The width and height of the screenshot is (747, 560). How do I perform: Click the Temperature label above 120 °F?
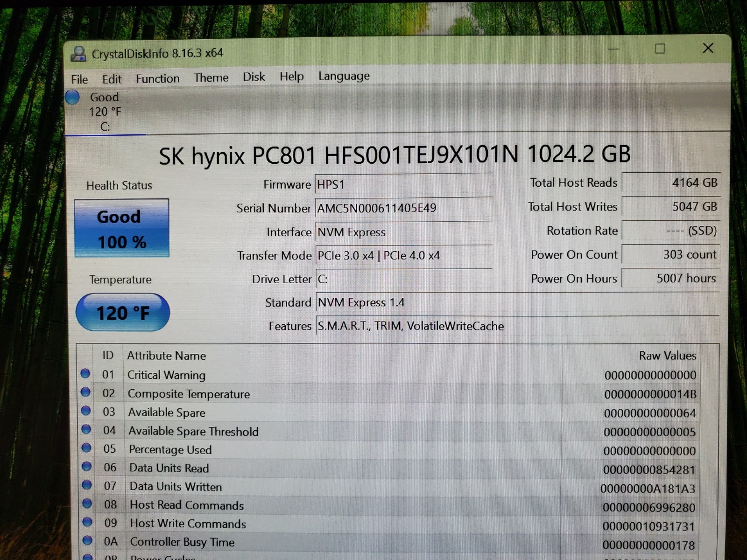tap(120, 280)
